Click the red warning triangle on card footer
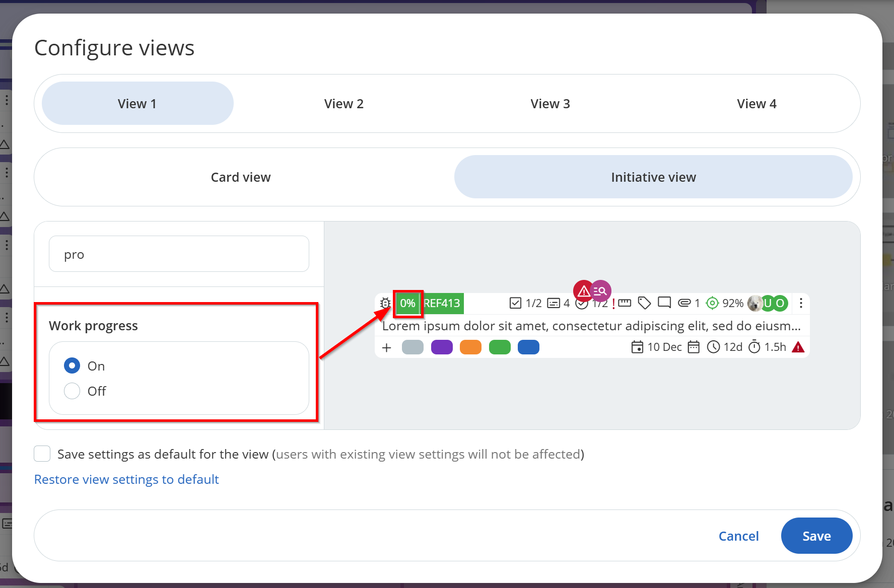 pyautogui.click(x=798, y=347)
